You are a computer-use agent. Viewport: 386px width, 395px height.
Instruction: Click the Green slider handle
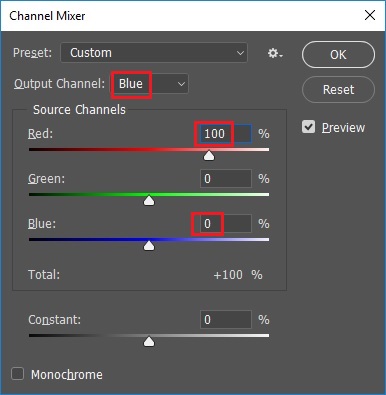pos(149,200)
